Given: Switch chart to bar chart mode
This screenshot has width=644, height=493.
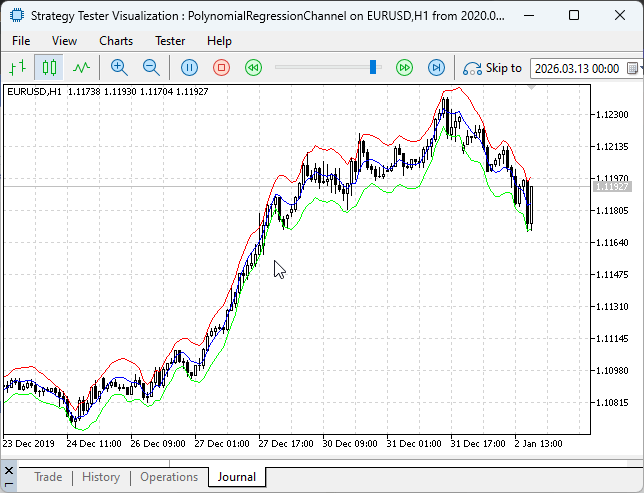Looking at the screenshot, I should tap(18, 67).
